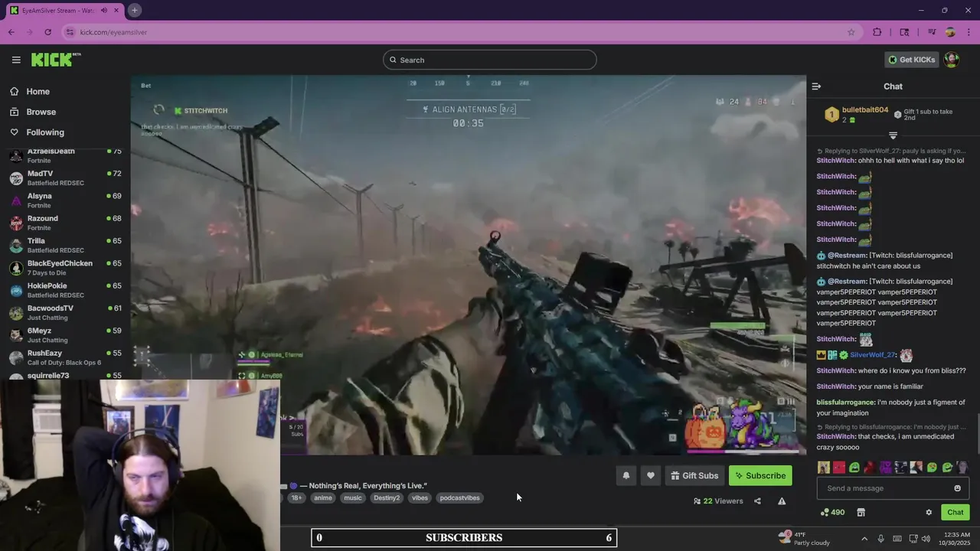Share the stream via share icon
Image resolution: width=980 pixels, height=551 pixels.
(757, 501)
